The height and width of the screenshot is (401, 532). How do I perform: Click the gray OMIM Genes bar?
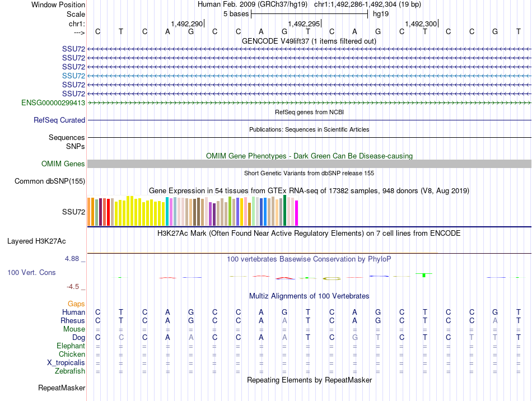309,164
